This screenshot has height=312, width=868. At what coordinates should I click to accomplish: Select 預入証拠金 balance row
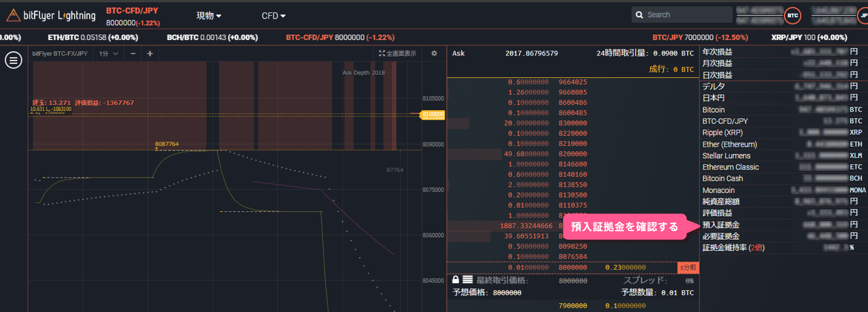point(783,225)
